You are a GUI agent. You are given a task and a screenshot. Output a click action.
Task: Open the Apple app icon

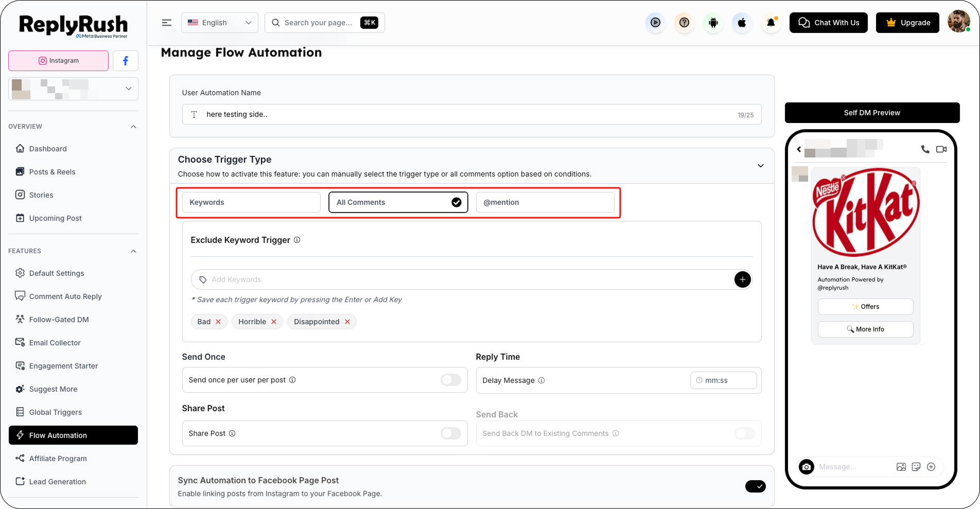pos(742,23)
